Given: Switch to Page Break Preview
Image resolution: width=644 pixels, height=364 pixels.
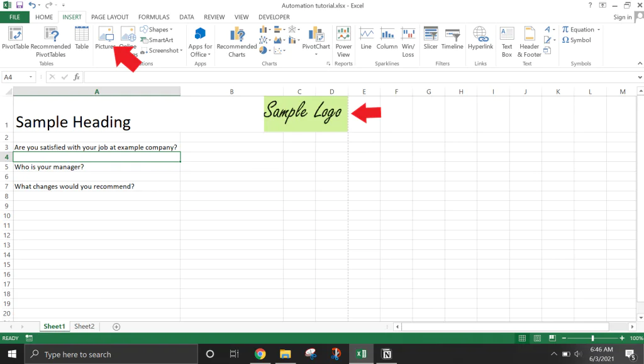Looking at the screenshot, I should 552,338.
